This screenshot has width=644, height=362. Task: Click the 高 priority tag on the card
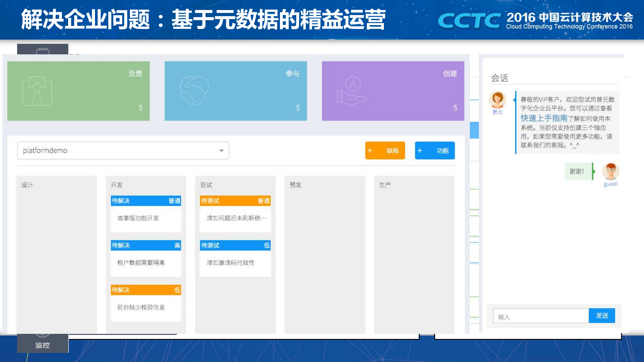tap(177, 245)
